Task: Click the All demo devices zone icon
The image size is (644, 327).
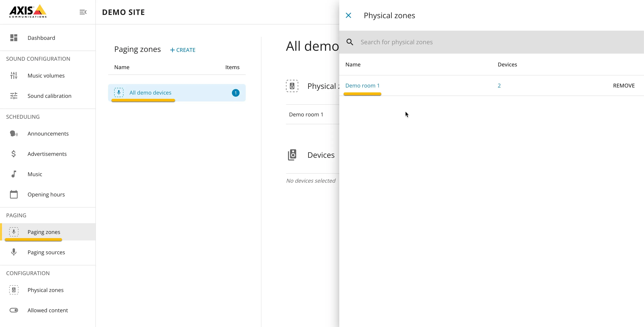Action: click(119, 92)
